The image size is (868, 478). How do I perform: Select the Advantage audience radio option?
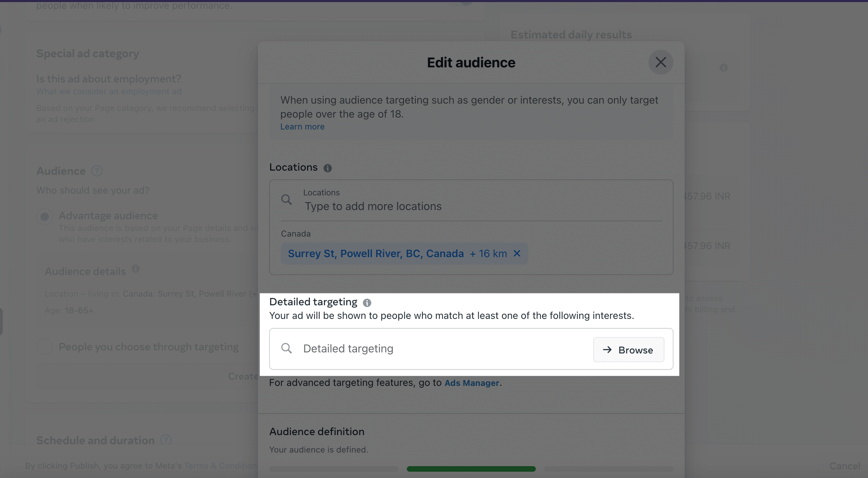[x=45, y=217]
